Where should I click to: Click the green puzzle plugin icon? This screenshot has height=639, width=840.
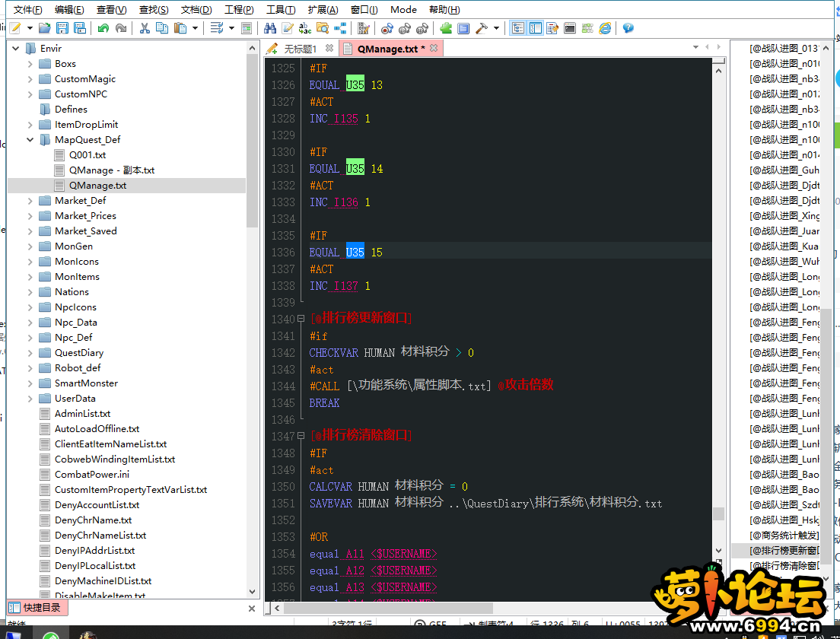pos(446,28)
